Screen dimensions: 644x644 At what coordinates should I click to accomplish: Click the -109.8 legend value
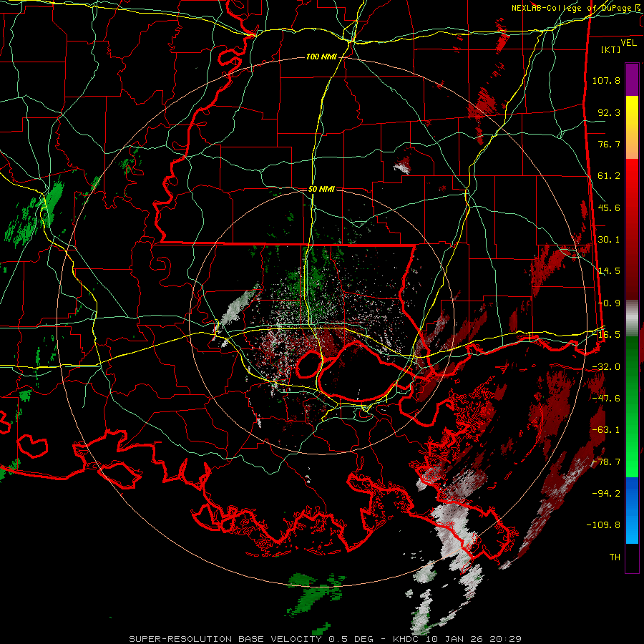[603, 525]
